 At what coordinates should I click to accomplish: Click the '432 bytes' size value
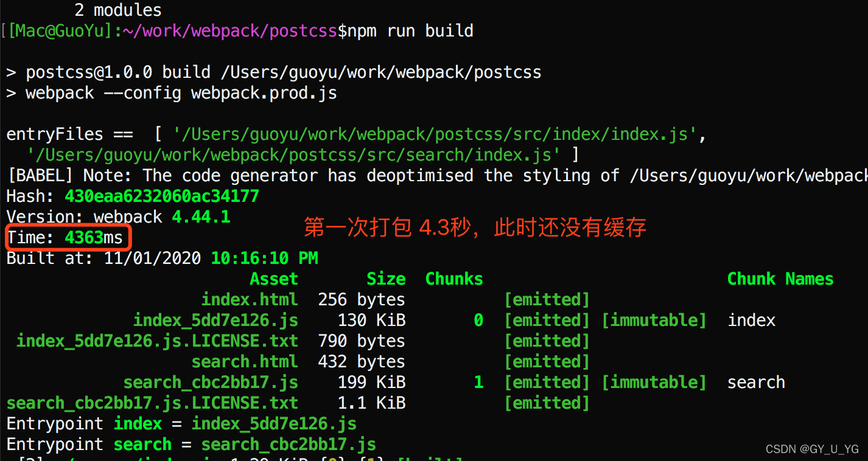pos(362,362)
